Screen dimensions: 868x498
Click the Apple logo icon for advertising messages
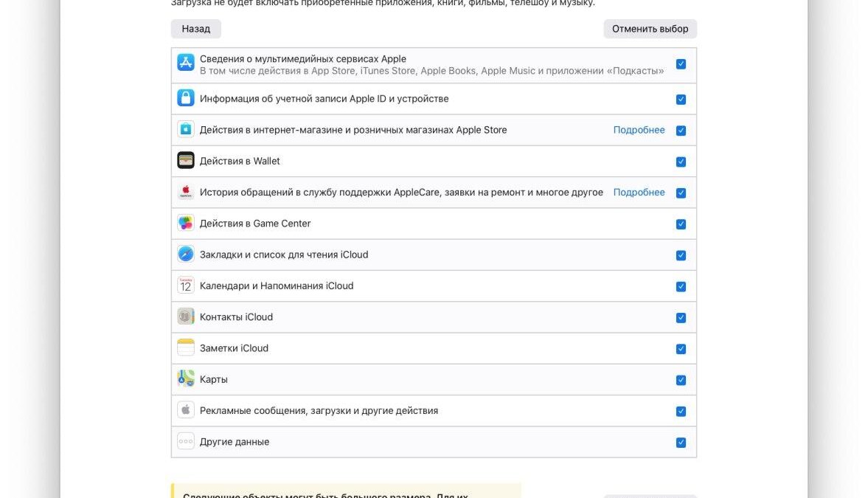click(185, 410)
